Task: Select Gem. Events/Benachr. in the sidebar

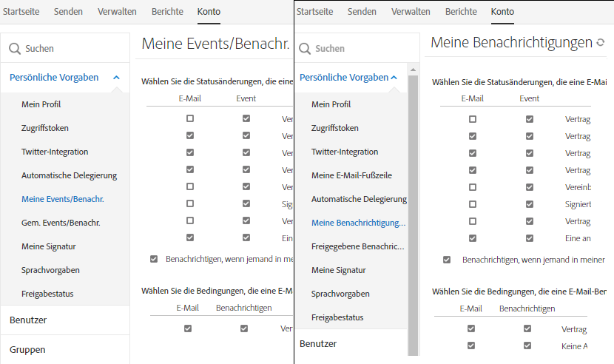Action: [61, 223]
